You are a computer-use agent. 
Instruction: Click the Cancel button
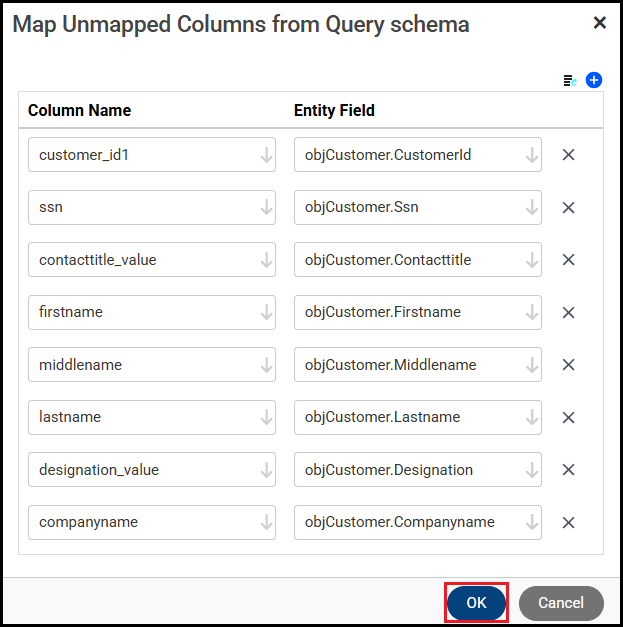(560, 603)
